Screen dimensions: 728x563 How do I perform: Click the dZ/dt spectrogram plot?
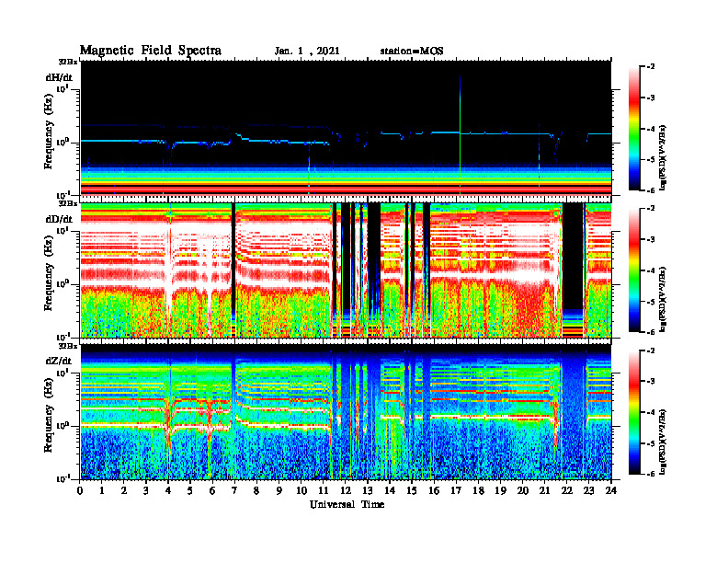(x=346, y=411)
